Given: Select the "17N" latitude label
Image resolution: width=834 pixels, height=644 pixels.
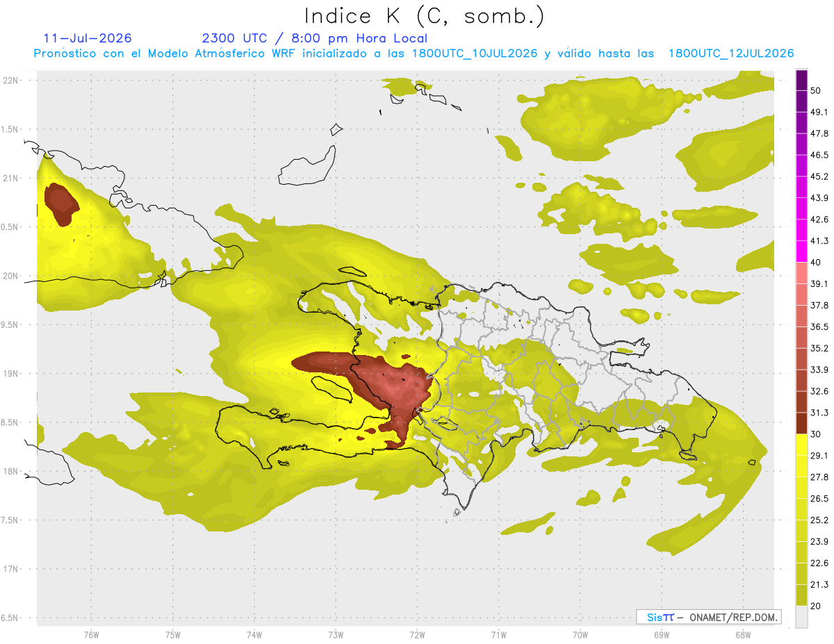Looking at the screenshot, I should pyautogui.click(x=11, y=569).
